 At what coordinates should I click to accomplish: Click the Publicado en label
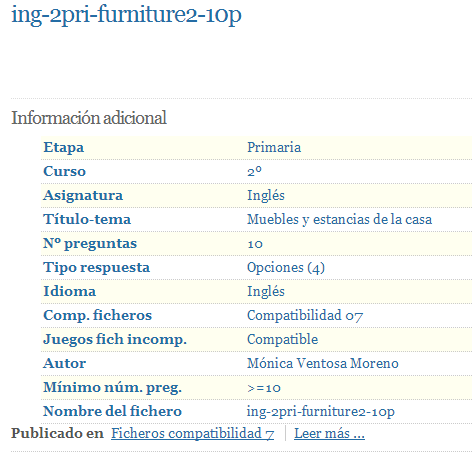pyautogui.click(x=57, y=433)
